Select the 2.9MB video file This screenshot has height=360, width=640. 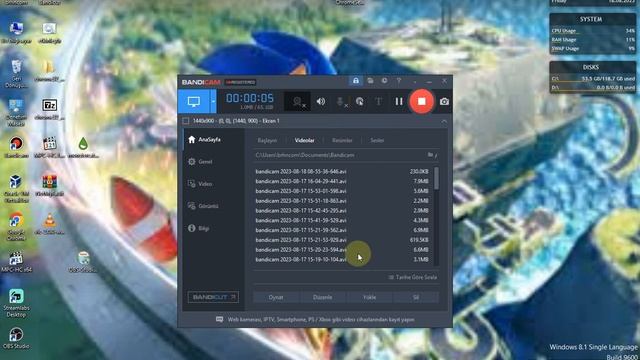342,211
